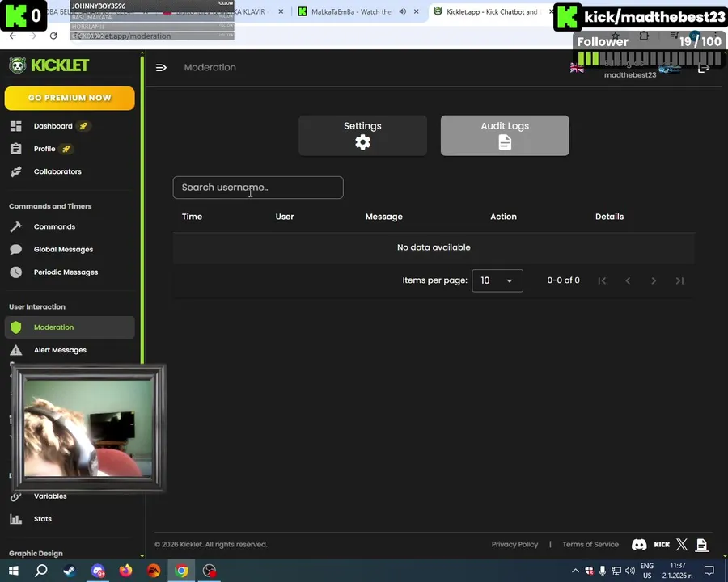Open Periodic Messages in the sidebar
Image resolution: width=728 pixels, height=582 pixels.
point(70,272)
